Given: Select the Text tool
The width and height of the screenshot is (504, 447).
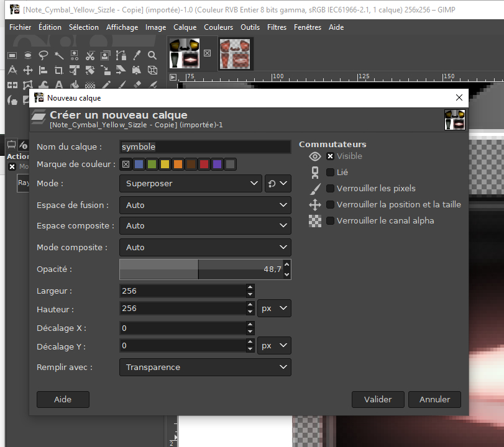Looking at the screenshot, I should 59,85.
